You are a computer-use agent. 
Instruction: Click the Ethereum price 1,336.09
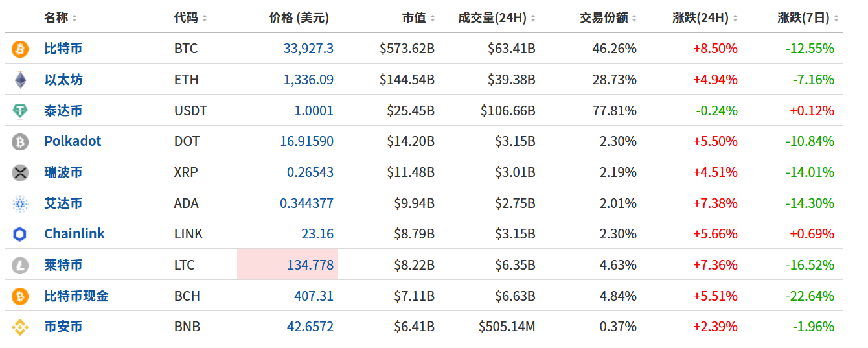coord(308,80)
